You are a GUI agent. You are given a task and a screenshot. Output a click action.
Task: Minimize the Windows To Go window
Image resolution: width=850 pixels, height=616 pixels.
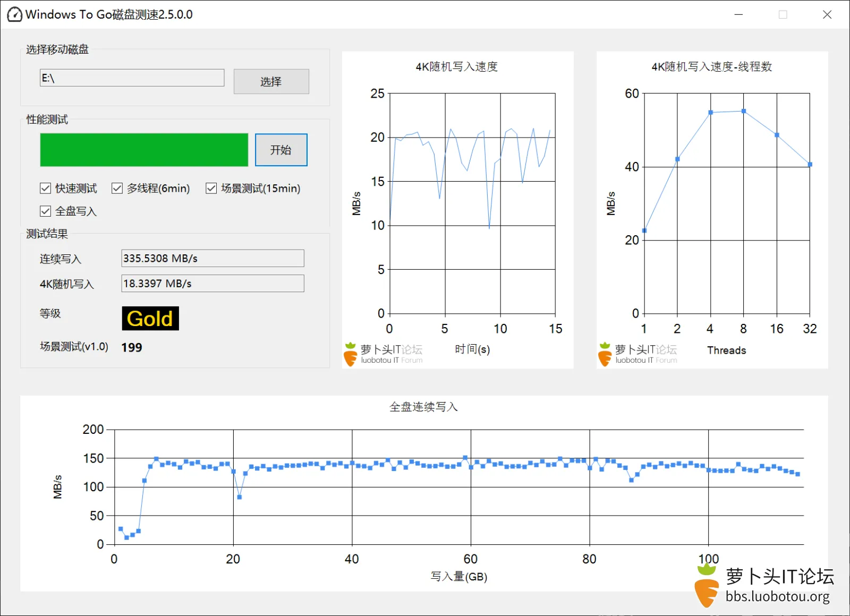tap(738, 14)
